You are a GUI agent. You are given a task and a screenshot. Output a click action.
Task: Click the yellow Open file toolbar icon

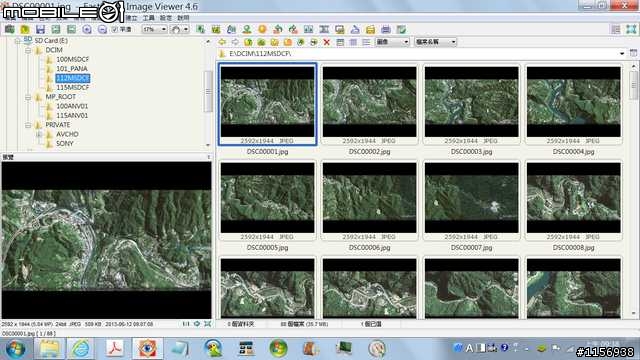(25, 29)
